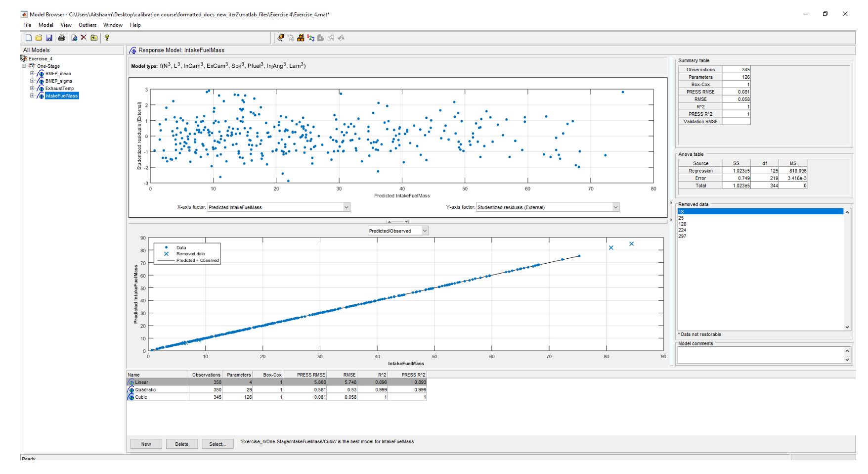The width and height of the screenshot is (868, 474).
Task: Click the Save Project floppy disk icon
Action: click(x=49, y=38)
